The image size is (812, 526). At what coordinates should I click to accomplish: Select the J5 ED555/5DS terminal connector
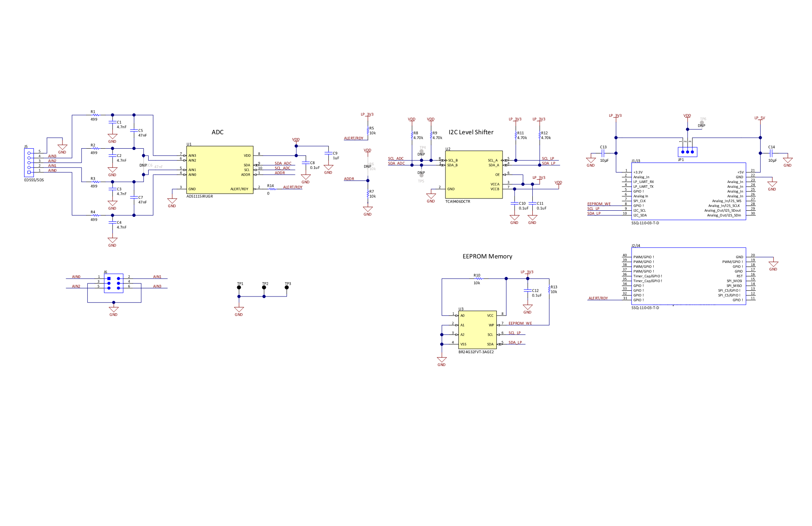pyautogui.click(x=29, y=163)
